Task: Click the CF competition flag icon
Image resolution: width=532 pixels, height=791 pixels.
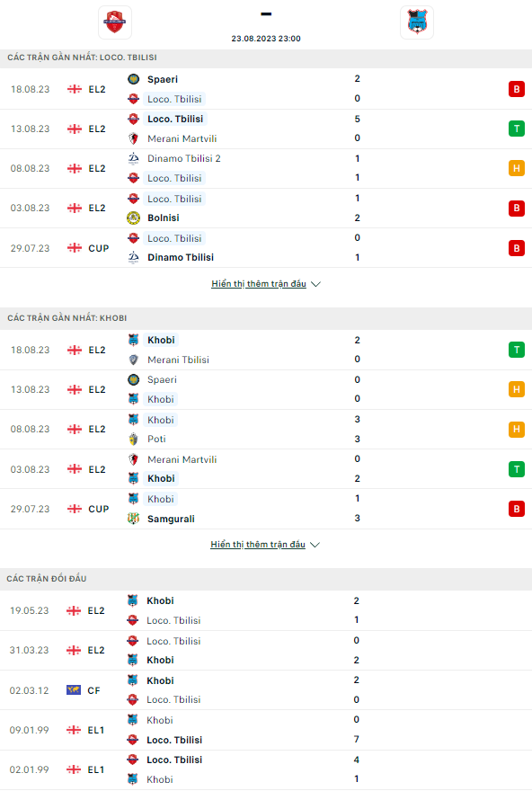Action: click(x=72, y=689)
